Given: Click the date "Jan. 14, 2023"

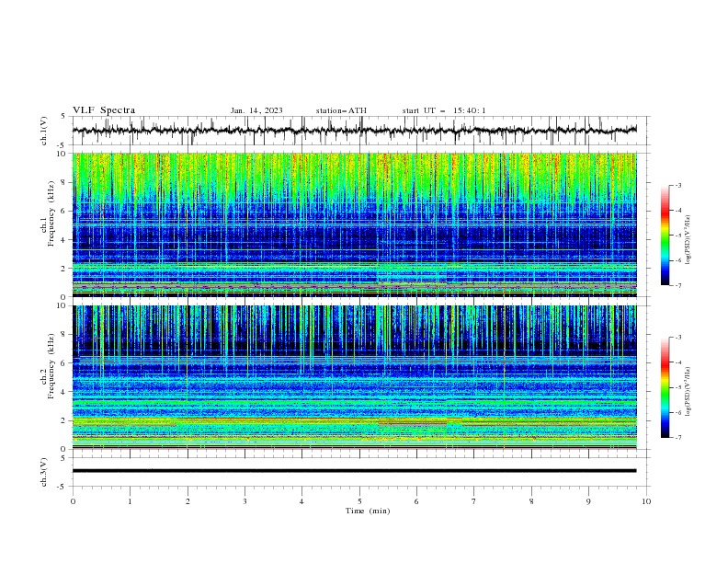Looking at the screenshot, I should (256, 110).
